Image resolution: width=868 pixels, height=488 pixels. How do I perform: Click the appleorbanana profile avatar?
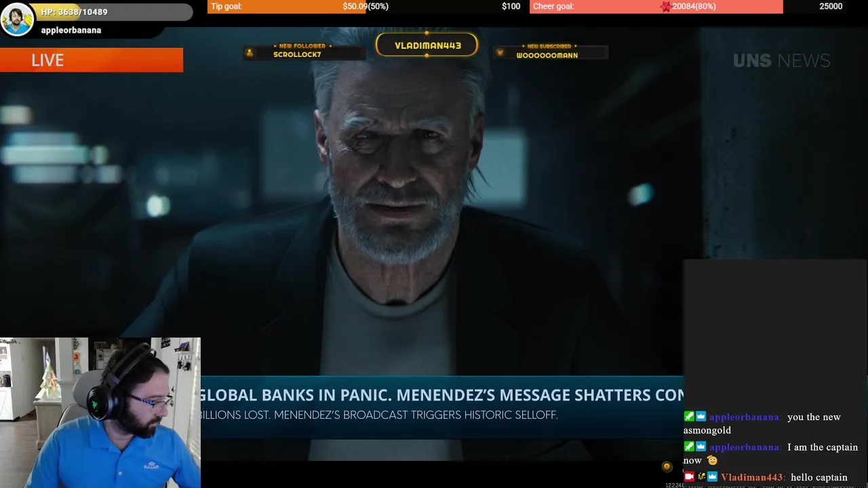[17, 20]
